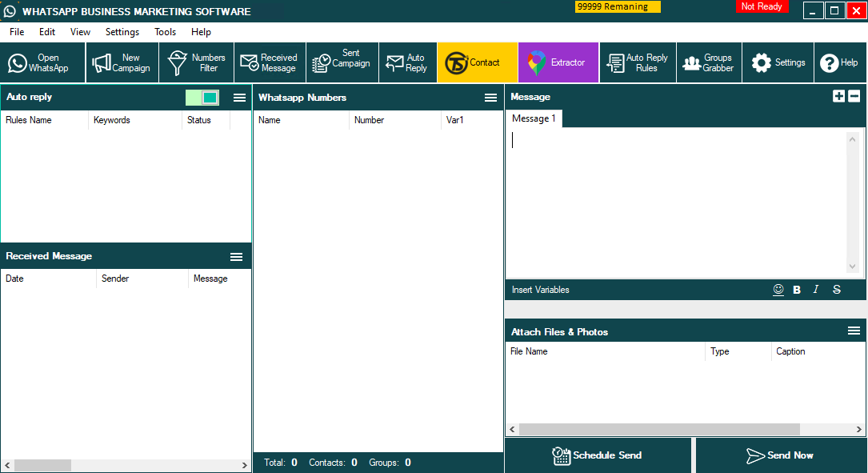
Task: Click the Status column header
Action: 206,120
